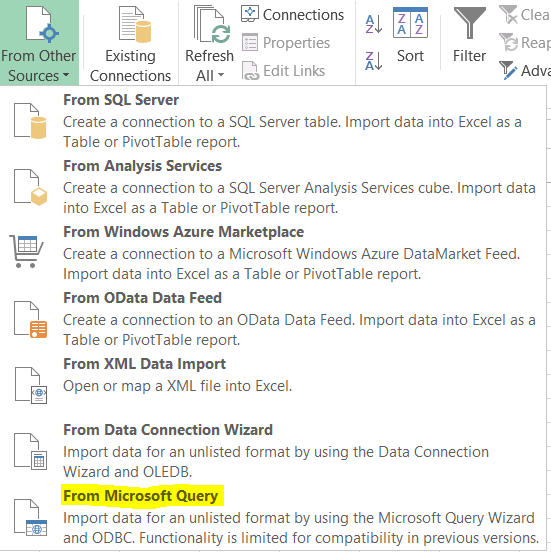Viewport: 551px width, 552px height.
Task: Click the Refresh All icon
Action: click(212, 24)
